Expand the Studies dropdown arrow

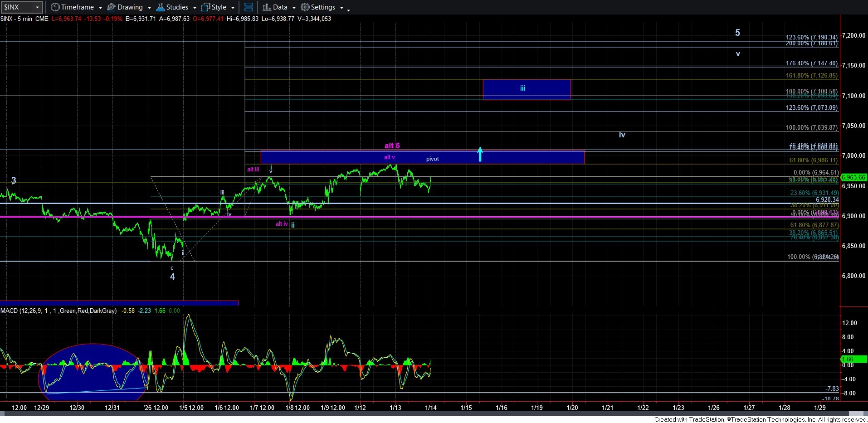[195, 8]
